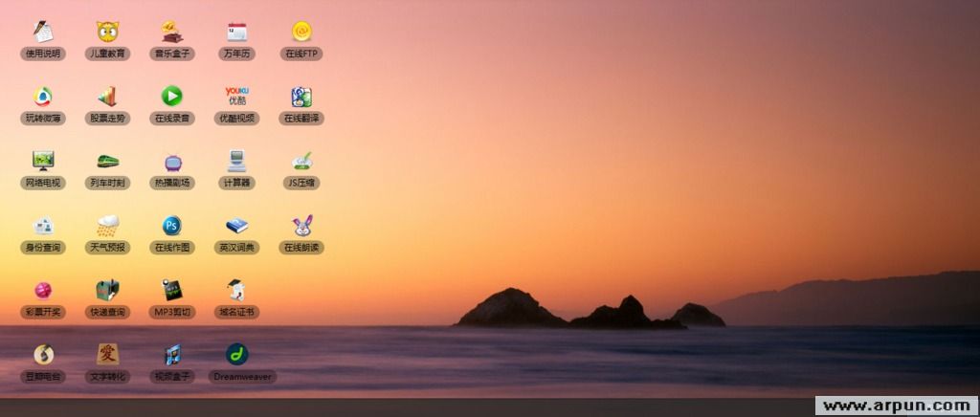Click the 快递查询 label
Viewport: 980px width, 417px height.
click(x=107, y=312)
